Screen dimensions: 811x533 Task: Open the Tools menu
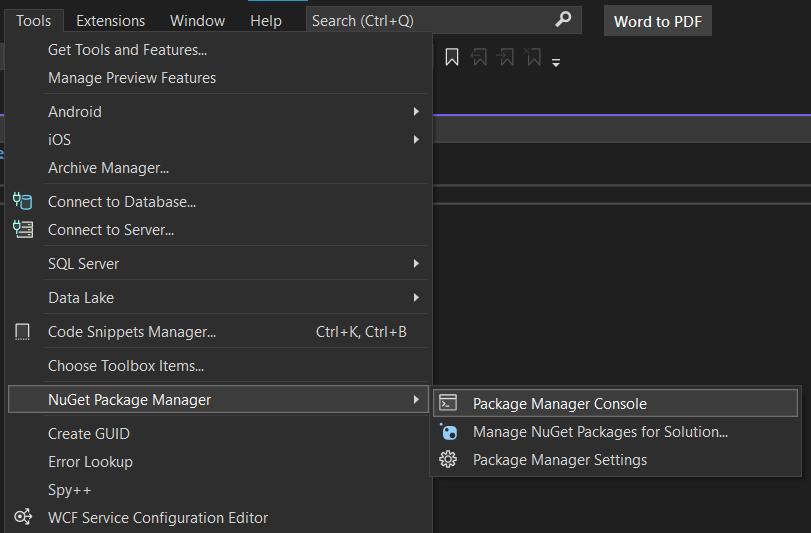(x=34, y=21)
